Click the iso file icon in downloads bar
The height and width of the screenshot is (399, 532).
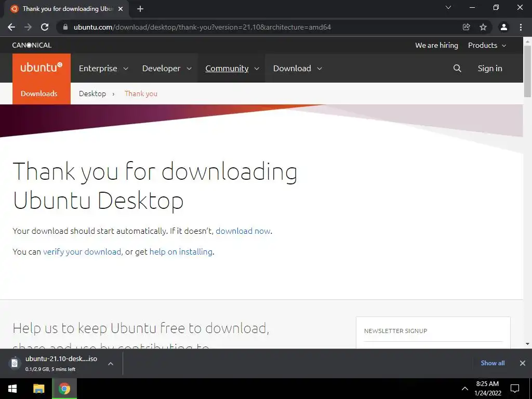pos(15,363)
